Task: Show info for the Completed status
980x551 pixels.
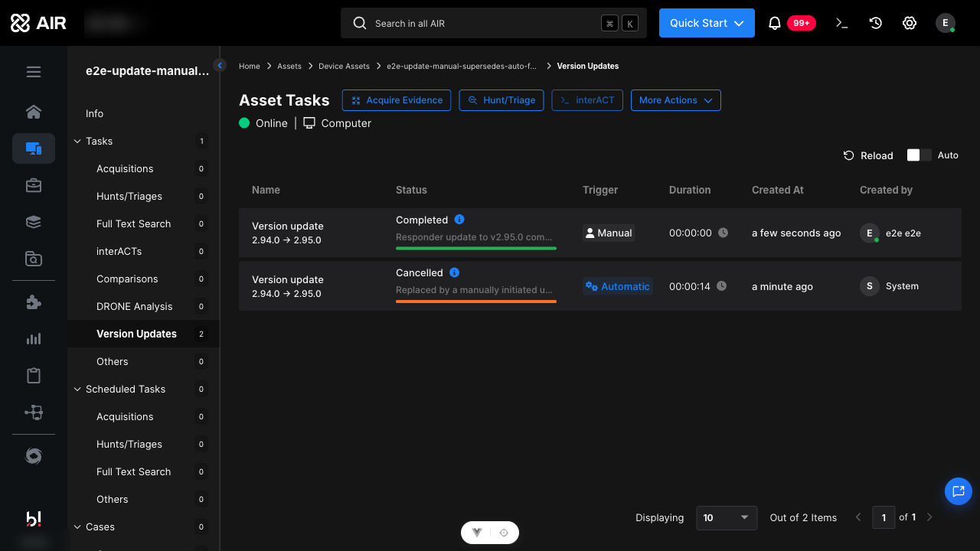Action: [x=459, y=220]
